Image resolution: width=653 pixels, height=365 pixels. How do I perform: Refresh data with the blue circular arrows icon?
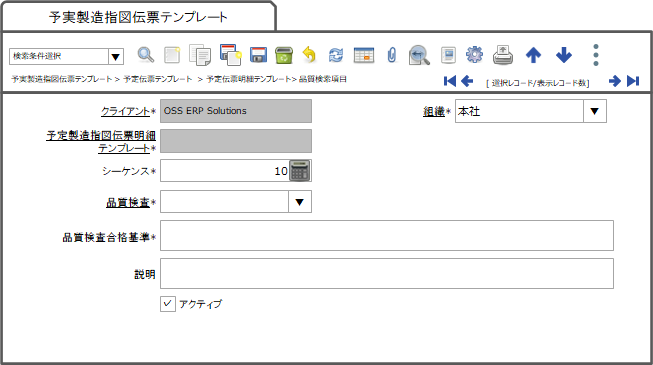click(336, 55)
